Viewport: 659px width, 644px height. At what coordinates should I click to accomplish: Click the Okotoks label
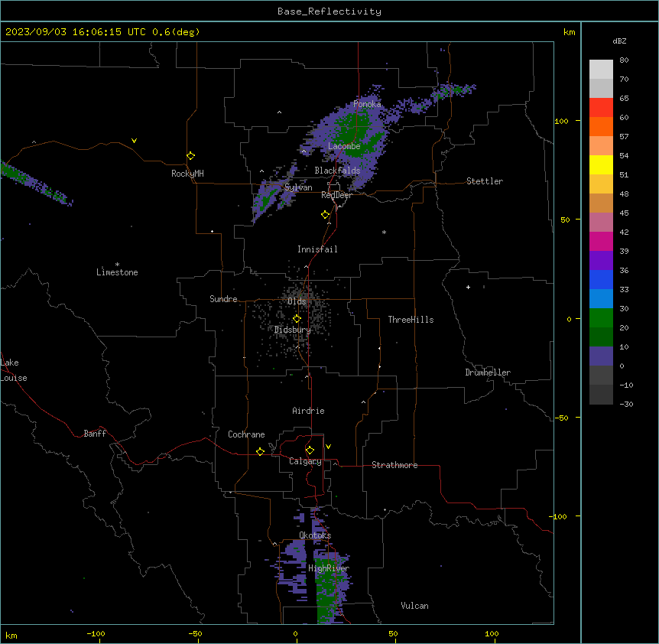coord(315,535)
